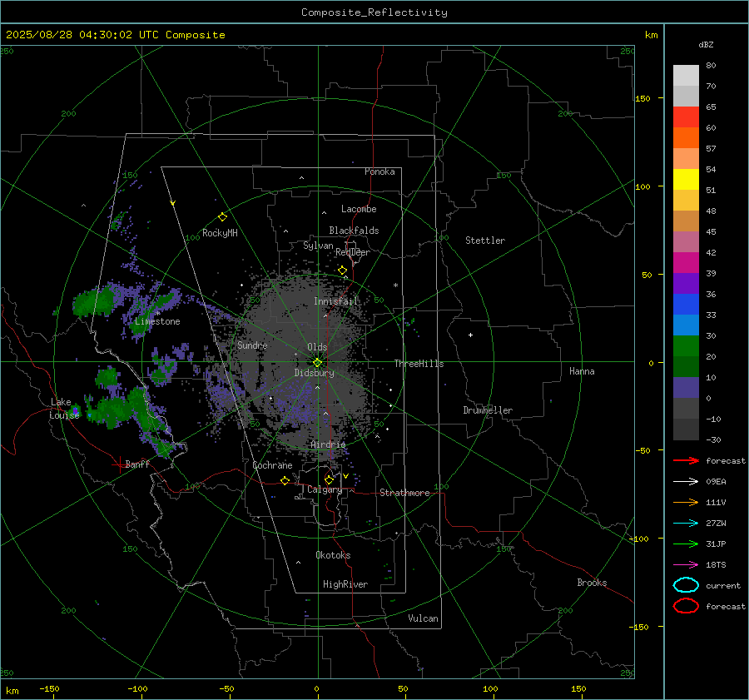The image size is (749, 700).
Task: Click the 65-70 dBZ gray swatch
Action: [686, 96]
